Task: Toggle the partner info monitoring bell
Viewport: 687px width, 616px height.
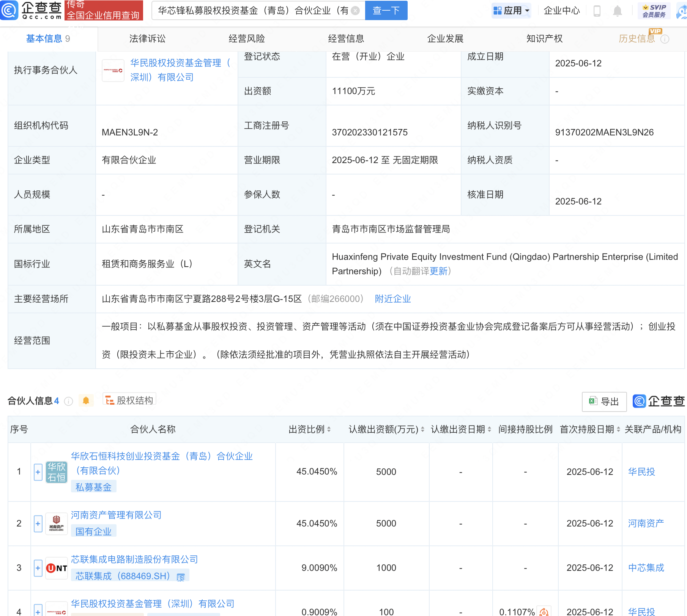Action: pyautogui.click(x=86, y=401)
